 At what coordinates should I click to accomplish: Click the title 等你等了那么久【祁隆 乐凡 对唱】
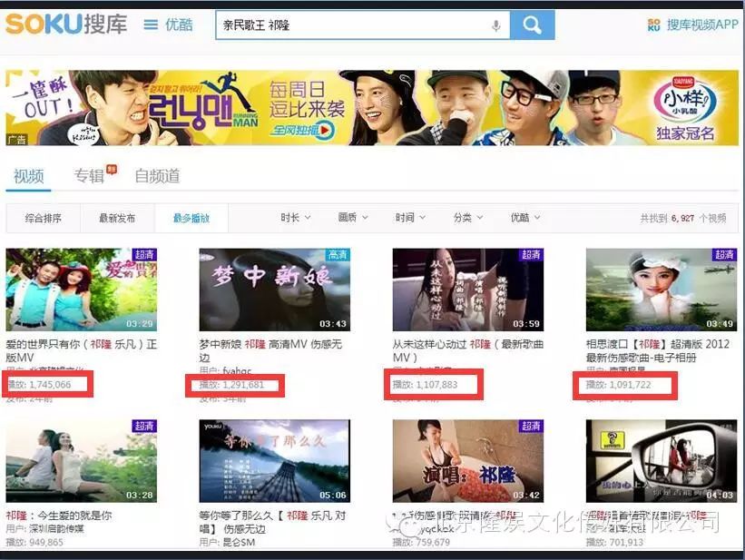pyautogui.click(x=272, y=522)
